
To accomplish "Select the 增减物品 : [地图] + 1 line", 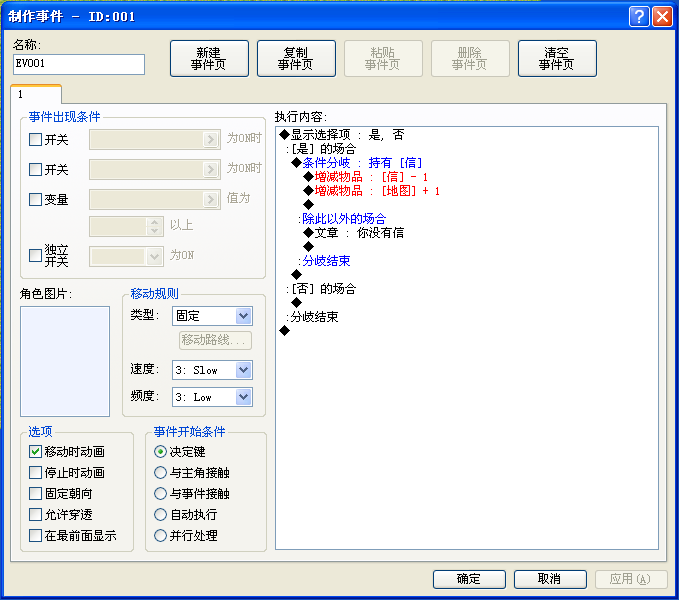I will pyautogui.click(x=372, y=191).
